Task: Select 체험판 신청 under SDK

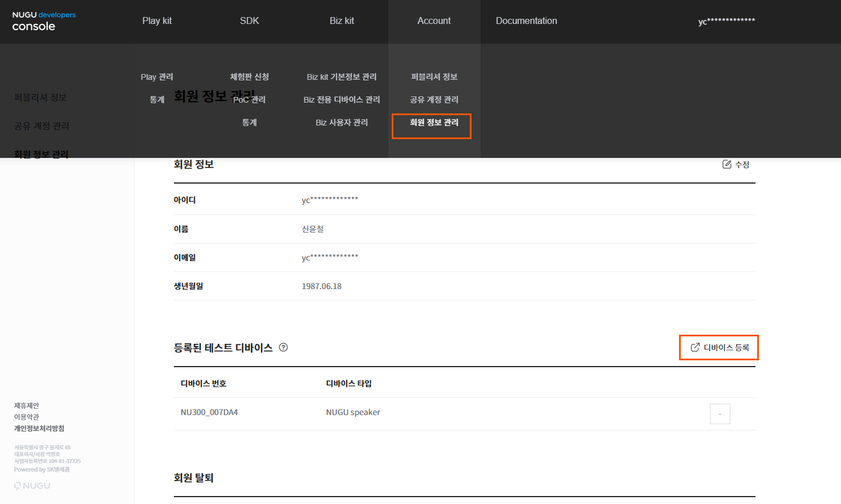Action: coord(249,77)
